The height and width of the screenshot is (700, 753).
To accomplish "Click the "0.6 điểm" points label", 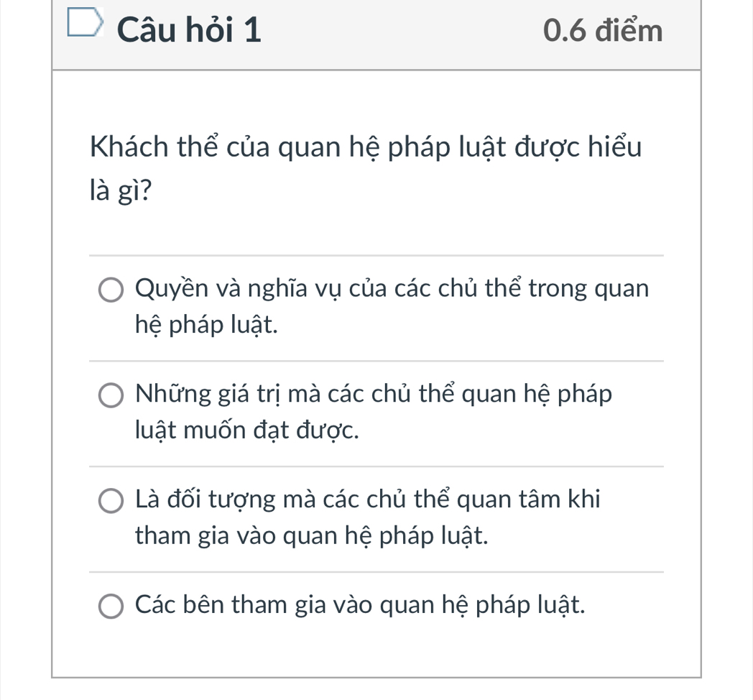I will tap(603, 32).
